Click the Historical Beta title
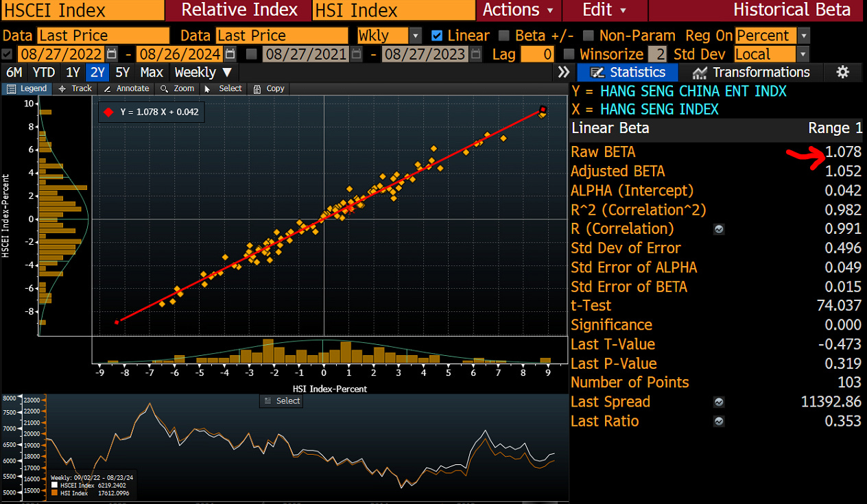 (792, 10)
